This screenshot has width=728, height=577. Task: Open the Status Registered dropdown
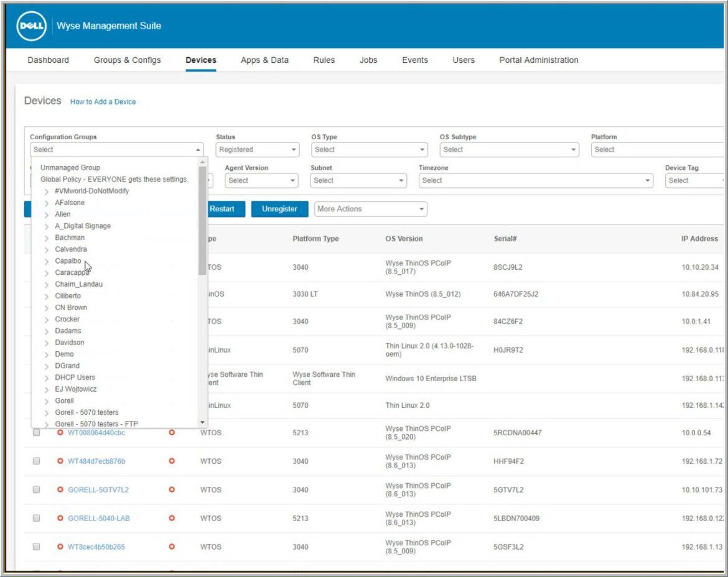(x=258, y=149)
